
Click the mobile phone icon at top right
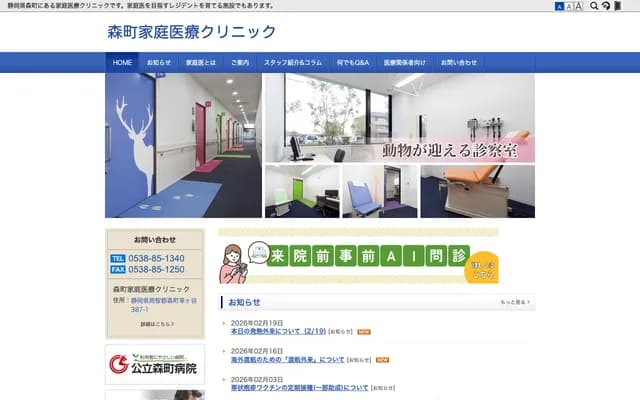pyautogui.click(x=618, y=6)
